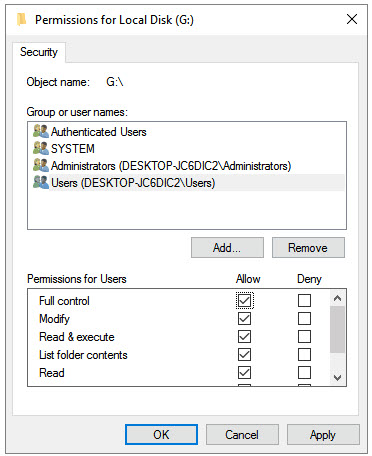Click the Authenticated Users group icon
Image resolution: width=372 pixels, height=456 pixels.
point(41,131)
